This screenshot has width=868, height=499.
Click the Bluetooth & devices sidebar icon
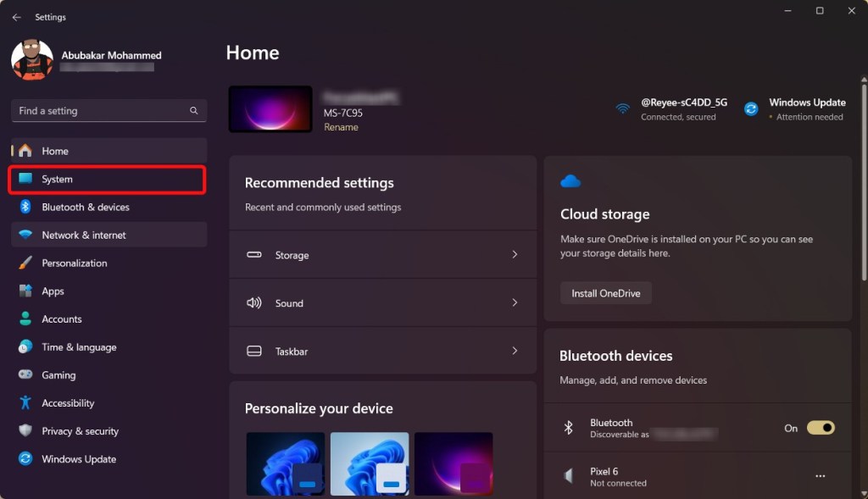(x=25, y=207)
